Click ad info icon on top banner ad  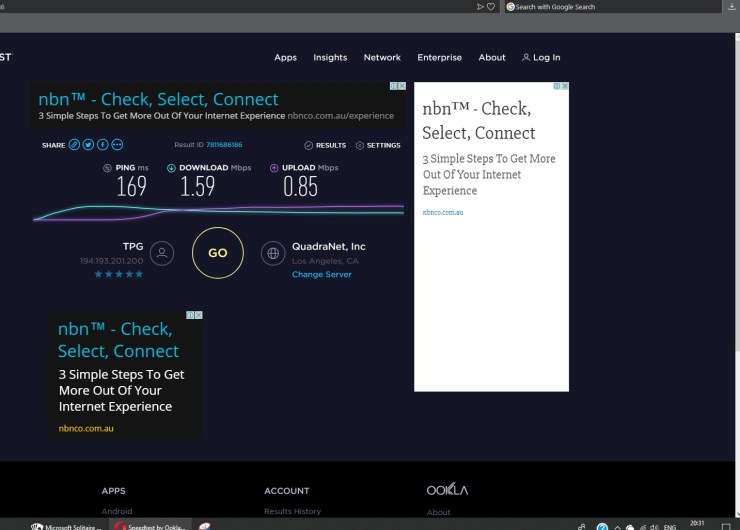pos(394,86)
